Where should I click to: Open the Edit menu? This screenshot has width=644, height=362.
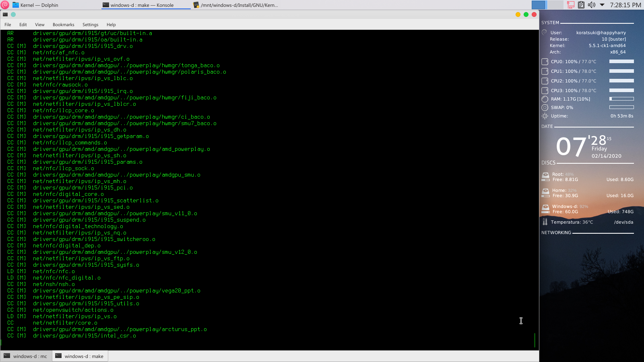click(23, 25)
